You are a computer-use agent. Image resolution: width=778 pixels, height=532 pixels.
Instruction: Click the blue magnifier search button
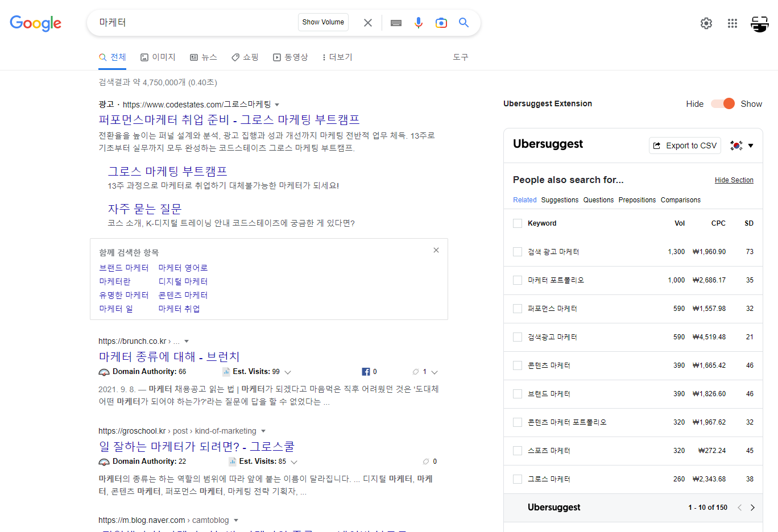tap(464, 23)
